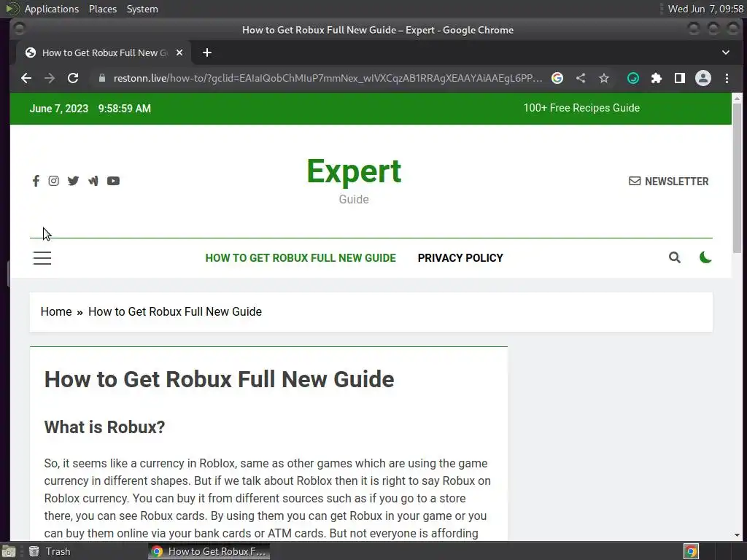Image resolution: width=747 pixels, height=560 pixels.
Task: Select the Chrome window taskbar button
Action: click(209, 551)
